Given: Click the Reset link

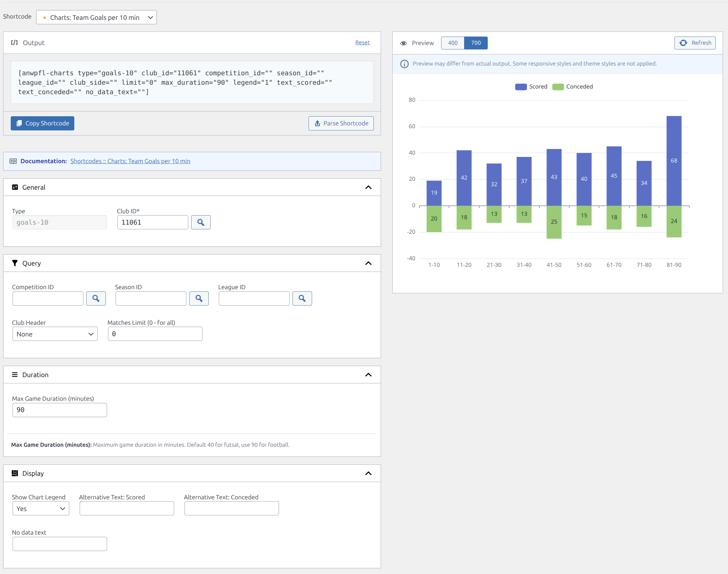Looking at the screenshot, I should (x=362, y=42).
